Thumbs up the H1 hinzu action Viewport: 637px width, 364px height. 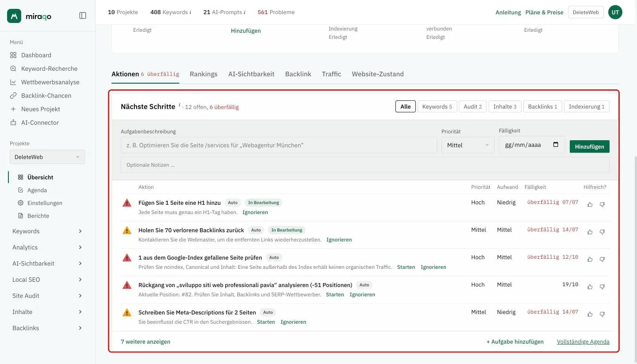point(590,205)
